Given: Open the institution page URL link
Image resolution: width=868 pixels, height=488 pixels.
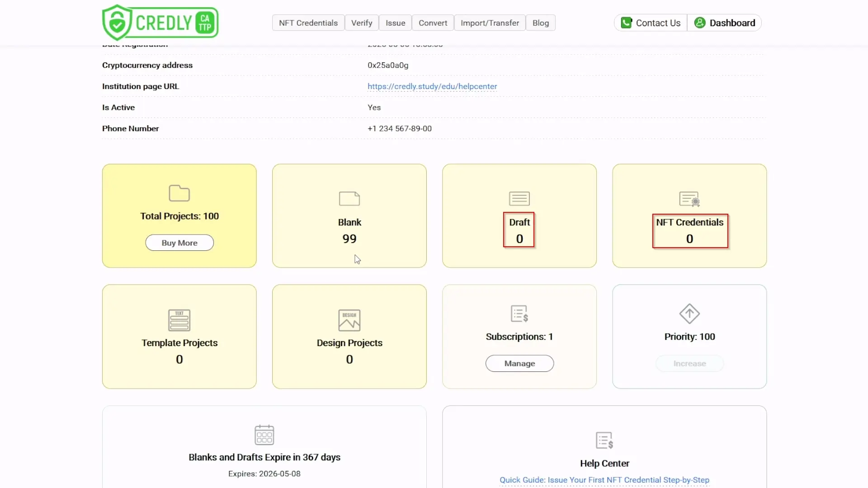Looking at the screenshot, I should 432,86.
